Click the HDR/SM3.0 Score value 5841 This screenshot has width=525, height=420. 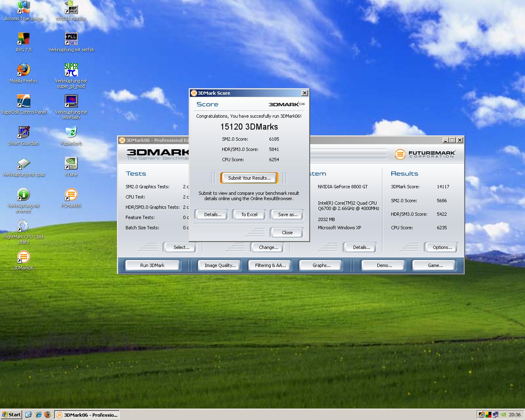tap(274, 149)
